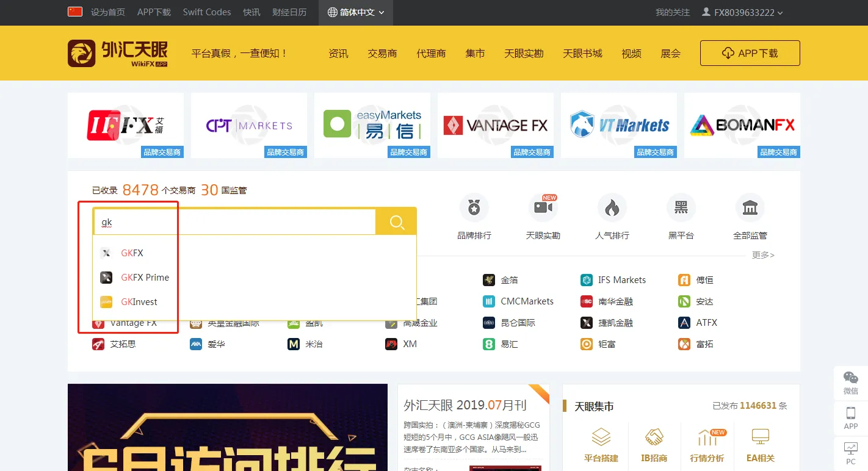Open 全部监管 regulators icon
Screen dimensions: 868x471
pos(750,209)
